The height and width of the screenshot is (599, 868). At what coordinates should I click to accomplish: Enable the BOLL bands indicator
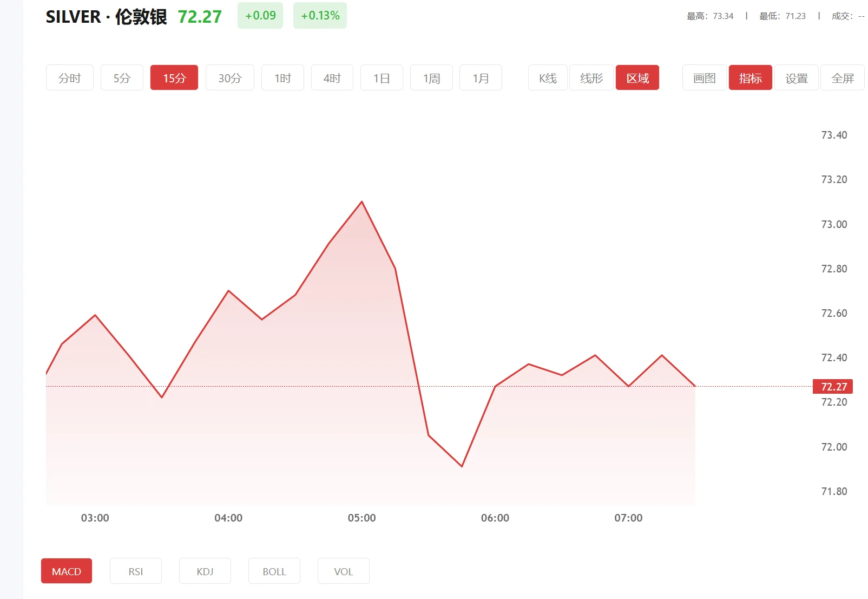coord(274,571)
